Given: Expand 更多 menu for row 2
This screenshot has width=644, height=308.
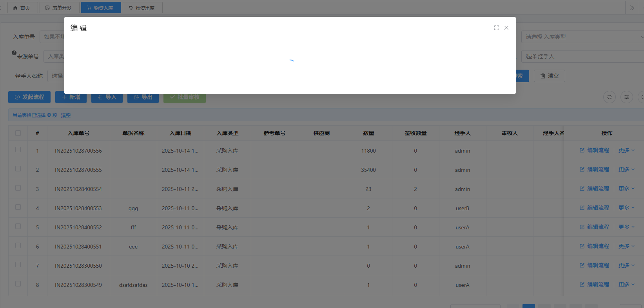Looking at the screenshot, I should pyautogui.click(x=626, y=169).
